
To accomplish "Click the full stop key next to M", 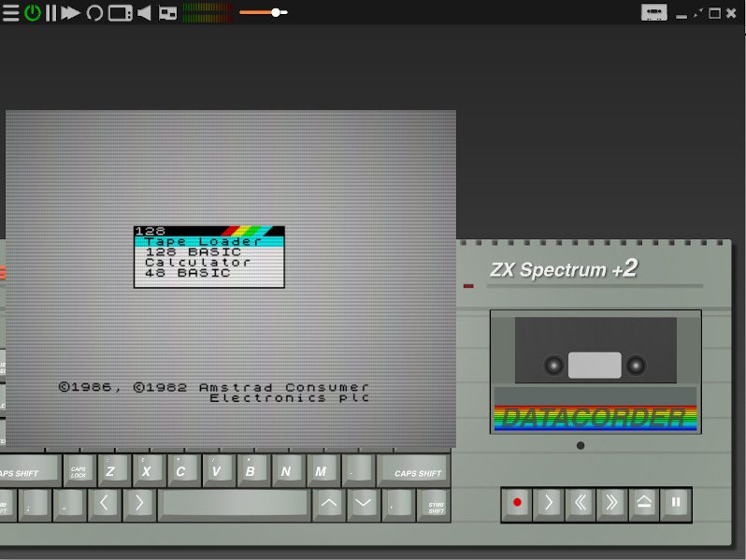I will [358, 470].
